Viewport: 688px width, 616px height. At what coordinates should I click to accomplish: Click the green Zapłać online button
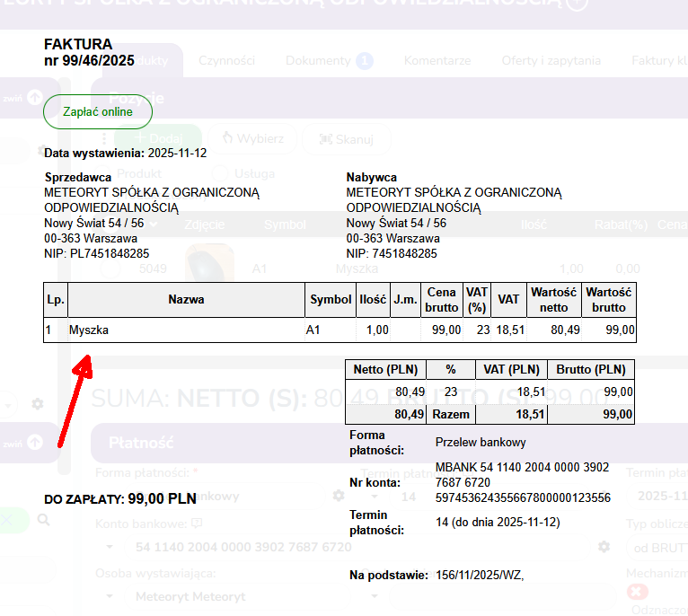click(x=98, y=112)
